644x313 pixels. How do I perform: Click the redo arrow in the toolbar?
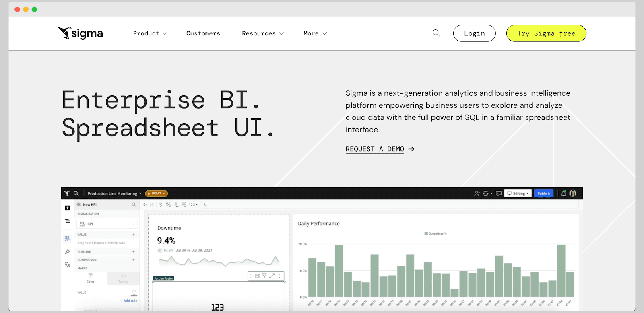[x=152, y=205]
